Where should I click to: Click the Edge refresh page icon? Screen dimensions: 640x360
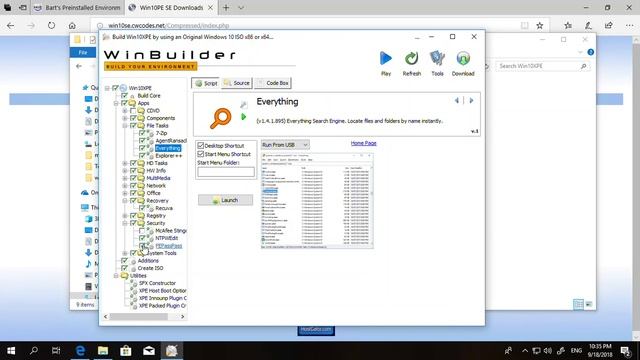pyautogui.click(x=51, y=25)
